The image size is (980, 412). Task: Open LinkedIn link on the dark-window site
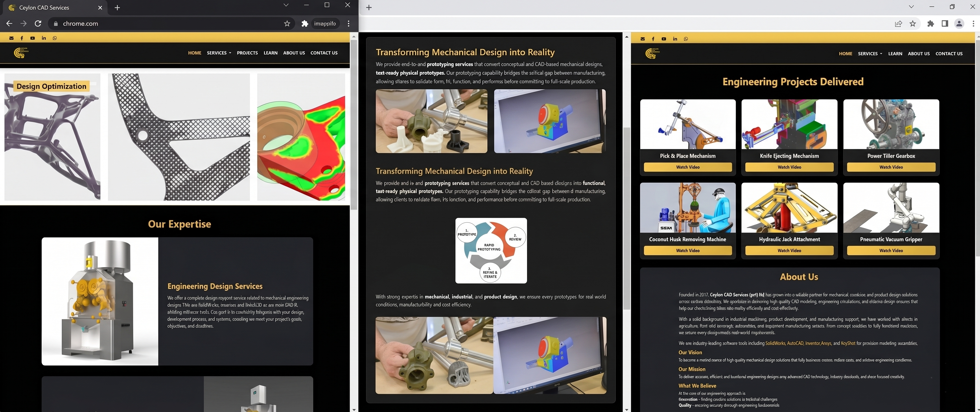tap(44, 38)
